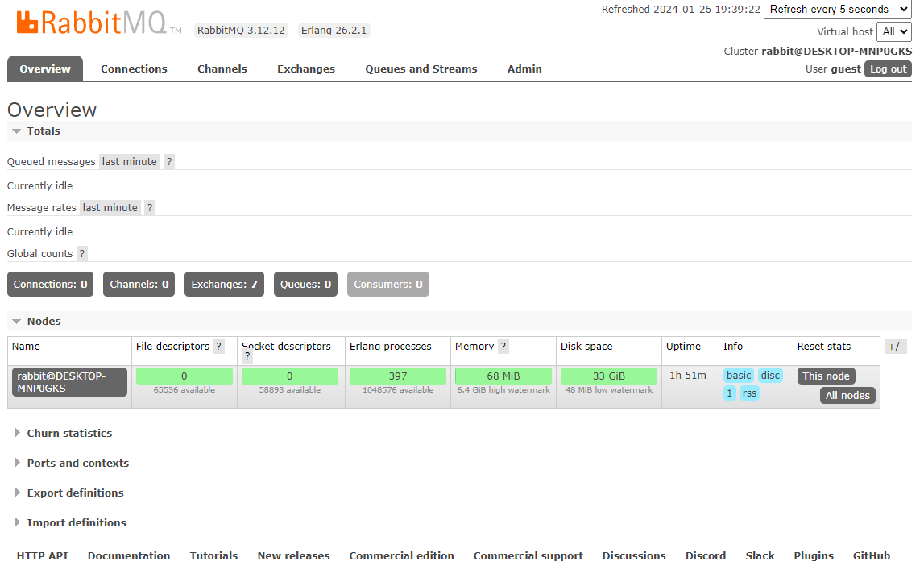Open help for File descriptors column
Viewport: 924px width, 582px height.
tap(218, 346)
